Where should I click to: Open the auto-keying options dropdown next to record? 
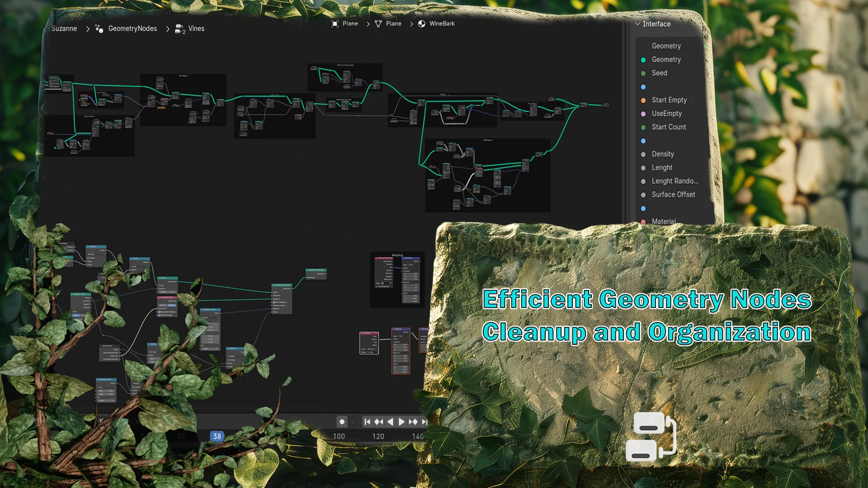(353, 422)
